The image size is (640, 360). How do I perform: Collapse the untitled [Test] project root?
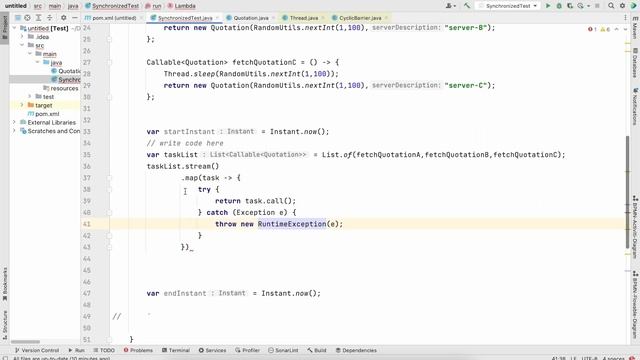[x=15, y=28]
